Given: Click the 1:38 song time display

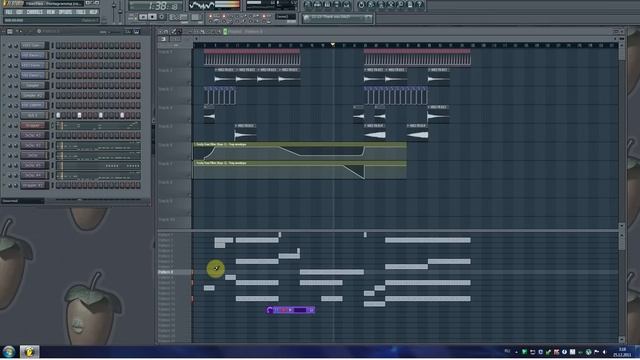Looking at the screenshot, I should (156, 6).
